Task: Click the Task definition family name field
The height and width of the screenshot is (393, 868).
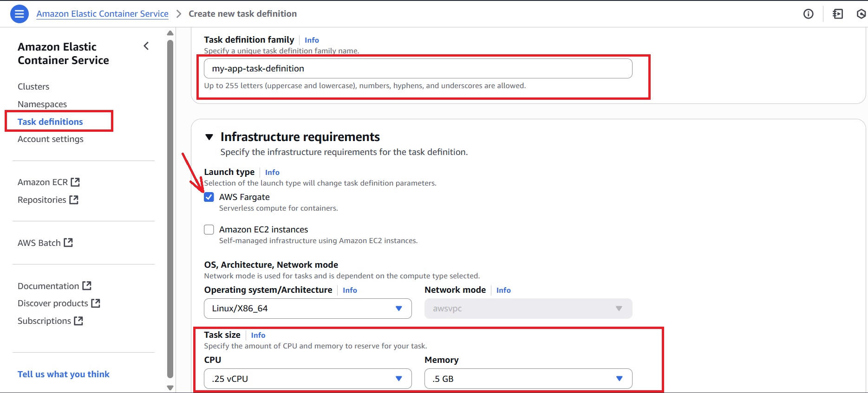Action: pyautogui.click(x=418, y=69)
